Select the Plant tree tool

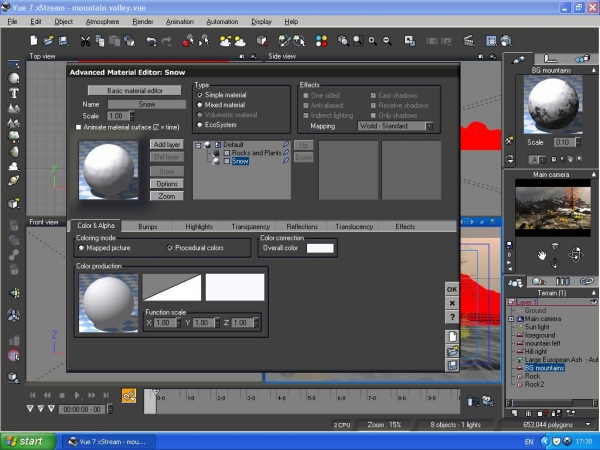[x=14, y=136]
